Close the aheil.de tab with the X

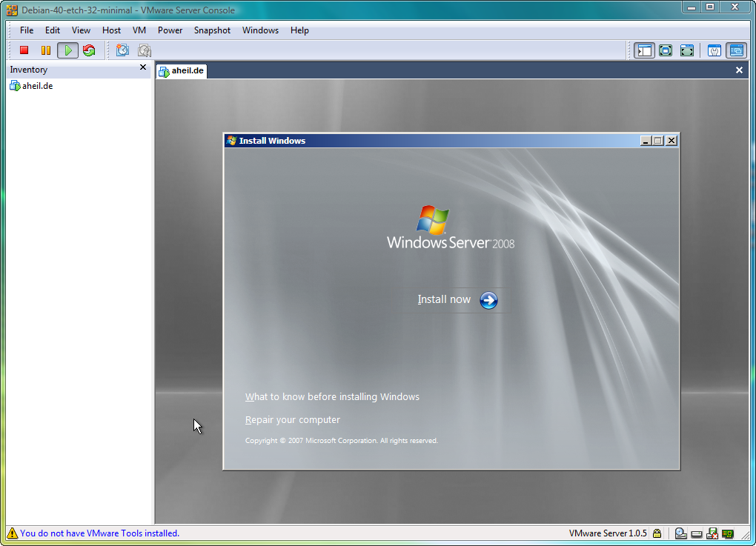point(739,70)
